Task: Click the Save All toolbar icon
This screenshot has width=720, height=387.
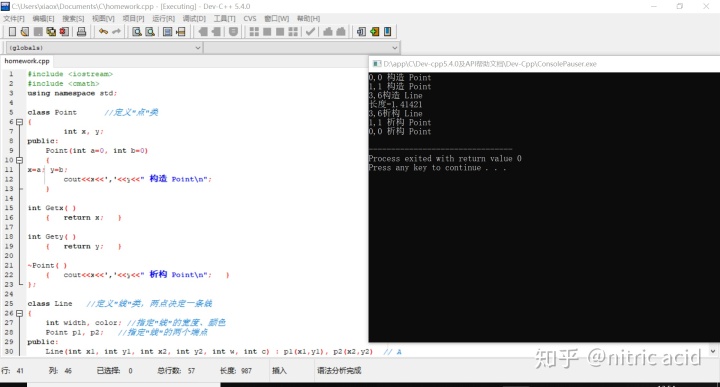Action: [51, 32]
